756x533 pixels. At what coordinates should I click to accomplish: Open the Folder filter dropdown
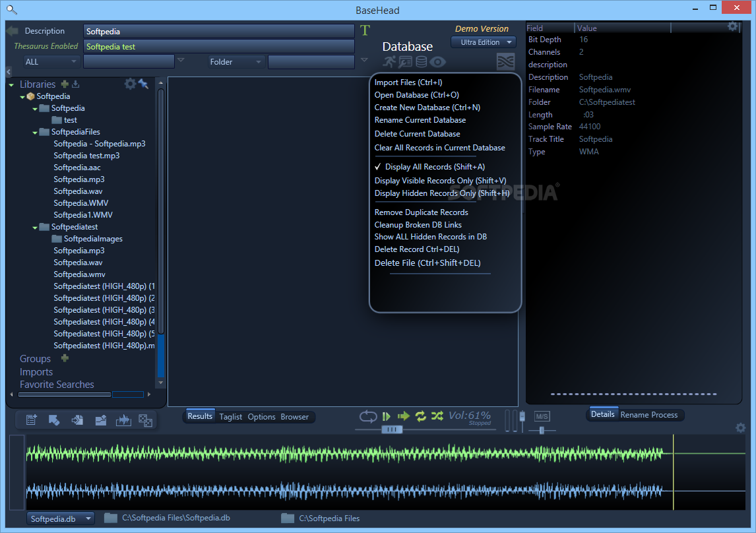(236, 62)
